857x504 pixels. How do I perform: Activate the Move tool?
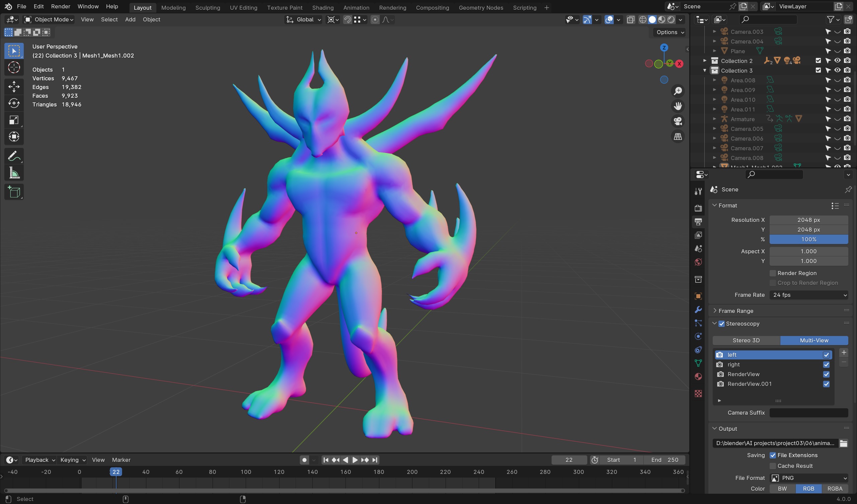(14, 86)
